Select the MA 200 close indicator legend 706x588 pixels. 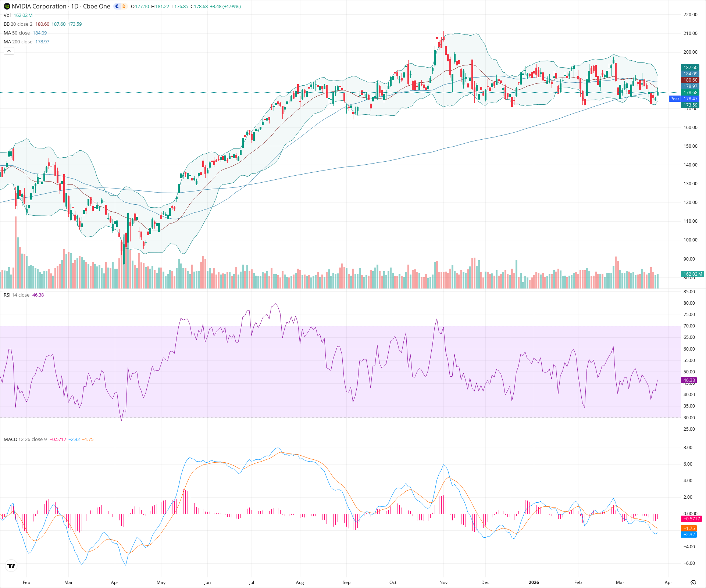(x=18, y=42)
